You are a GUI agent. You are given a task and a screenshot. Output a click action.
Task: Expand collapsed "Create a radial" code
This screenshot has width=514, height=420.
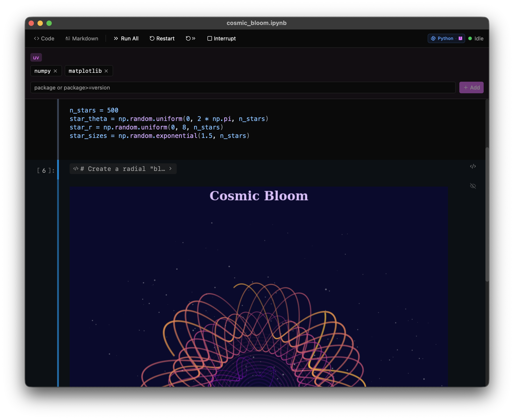(123, 169)
